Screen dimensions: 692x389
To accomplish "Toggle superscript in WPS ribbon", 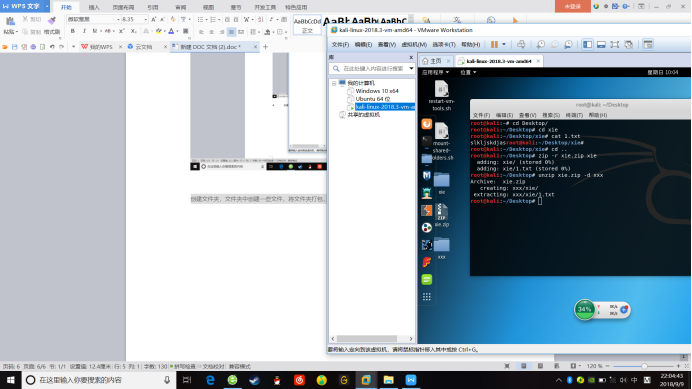I will point(122,31).
